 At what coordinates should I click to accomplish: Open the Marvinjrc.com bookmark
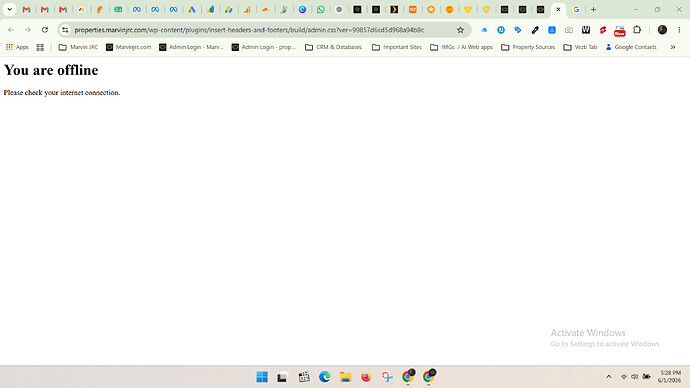128,47
